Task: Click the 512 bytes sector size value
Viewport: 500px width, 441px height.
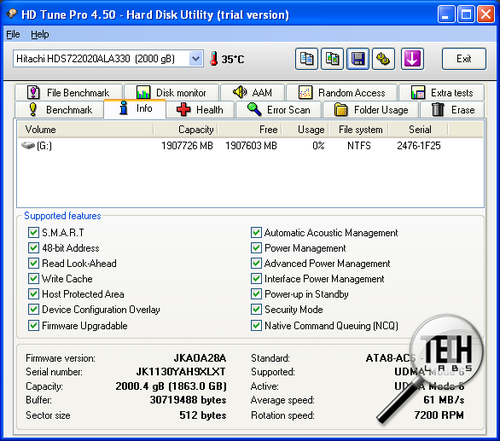Action: point(203,415)
